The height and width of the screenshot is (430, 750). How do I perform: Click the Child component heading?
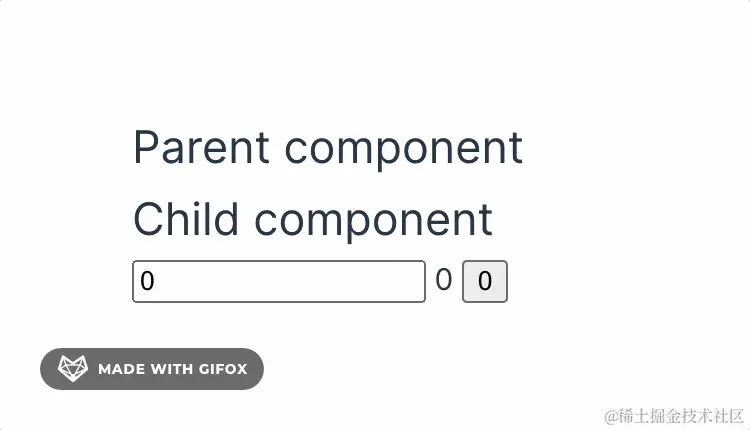(313, 220)
